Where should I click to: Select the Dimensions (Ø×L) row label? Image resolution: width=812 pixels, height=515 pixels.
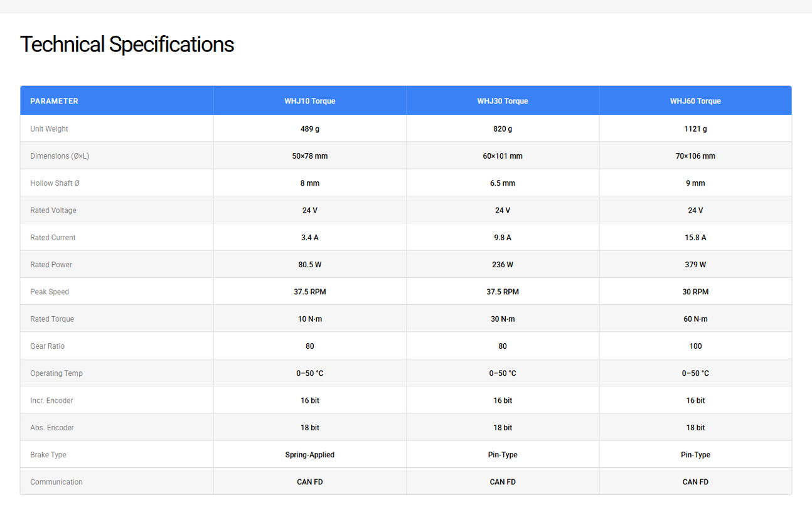60,156
